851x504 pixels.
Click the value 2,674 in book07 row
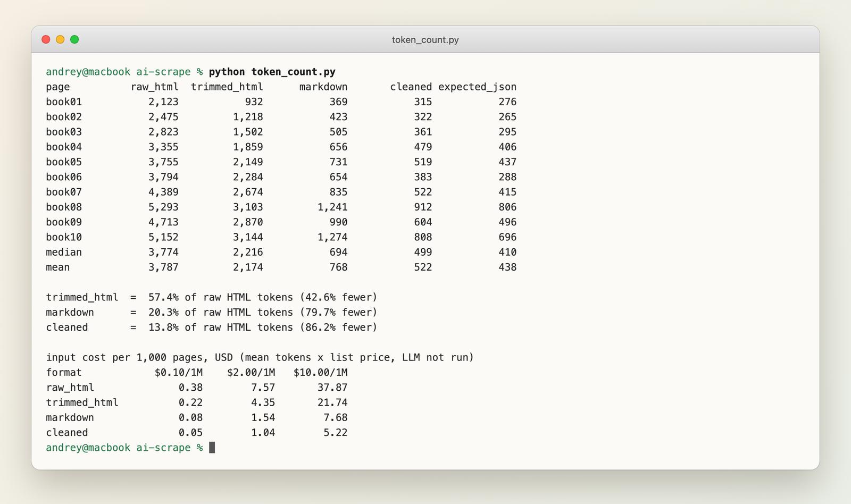pos(248,192)
